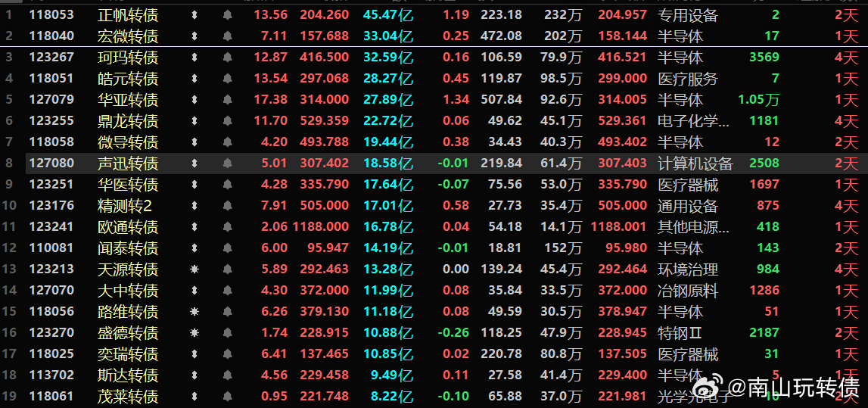Set a bell alert on 华亚转债
The width and height of the screenshot is (868, 408).
click(x=227, y=100)
